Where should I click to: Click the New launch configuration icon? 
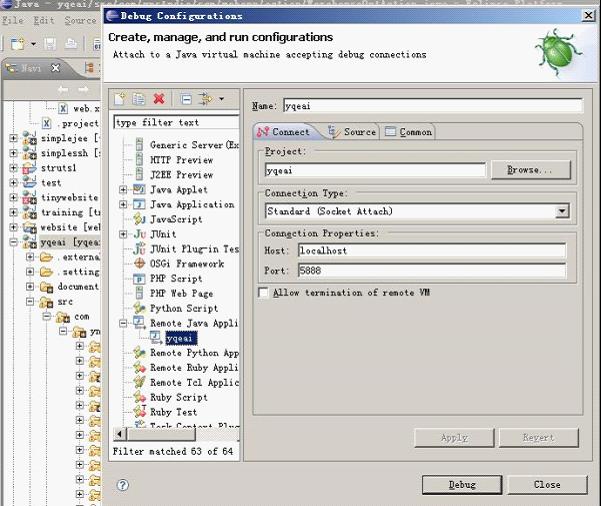coord(120,98)
